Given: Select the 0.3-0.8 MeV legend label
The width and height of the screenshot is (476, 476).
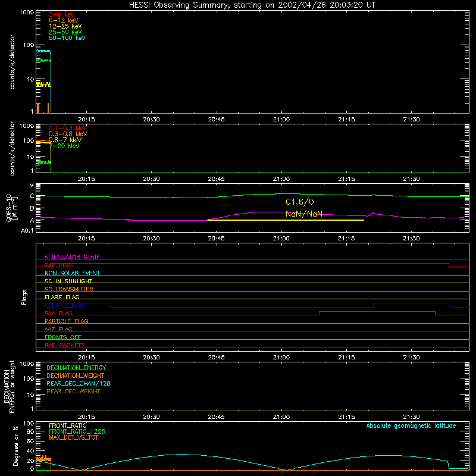Looking at the screenshot, I should 68,134.
